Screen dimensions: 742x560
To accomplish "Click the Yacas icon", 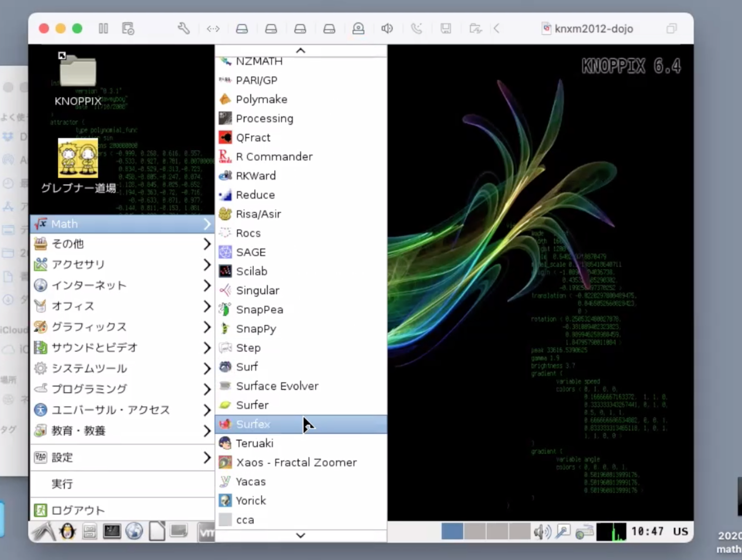I will (225, 481).
